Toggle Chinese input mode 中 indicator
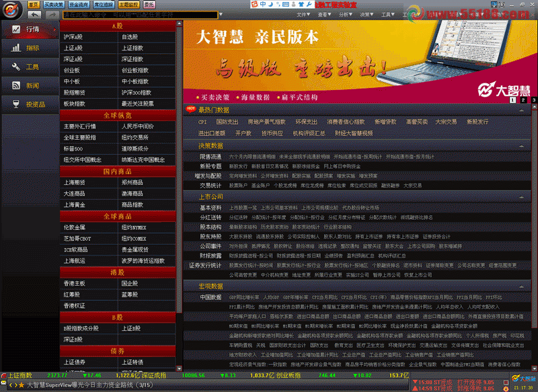538x392 pixels. (x=262, y=4)
